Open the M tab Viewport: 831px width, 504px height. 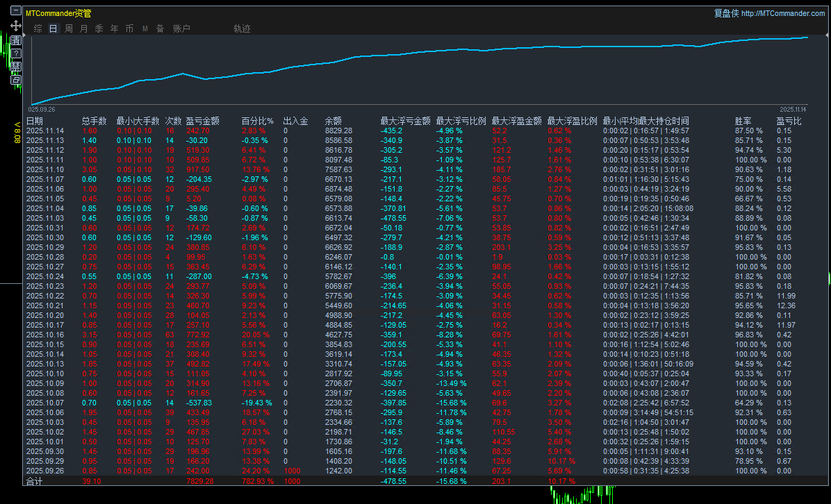(x=145, y=28)
